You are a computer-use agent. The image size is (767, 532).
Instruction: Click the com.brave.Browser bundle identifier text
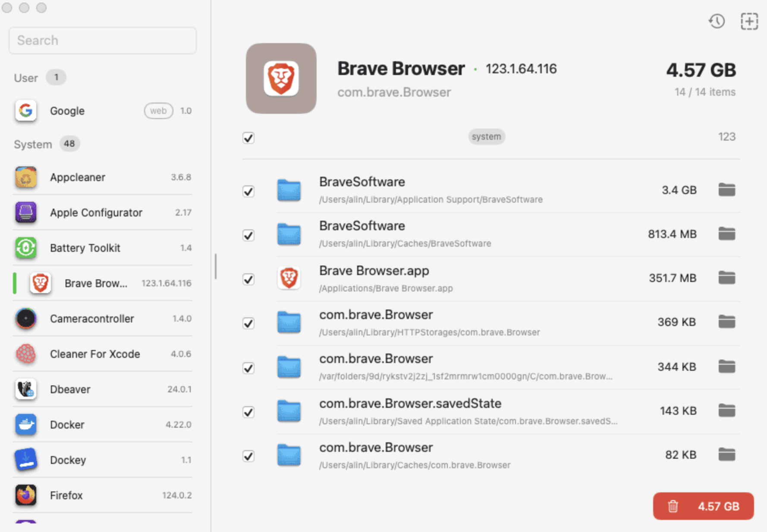[394, 92]
